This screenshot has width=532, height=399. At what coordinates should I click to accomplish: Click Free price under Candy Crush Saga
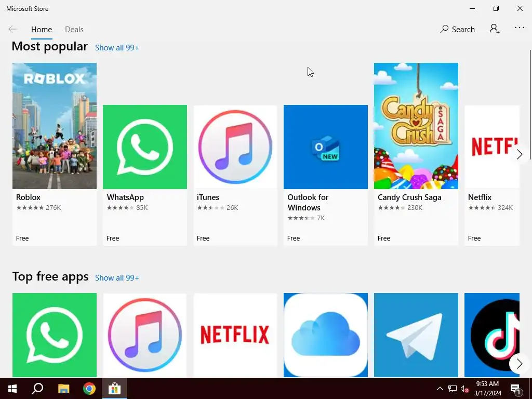(x=384, y=238)
